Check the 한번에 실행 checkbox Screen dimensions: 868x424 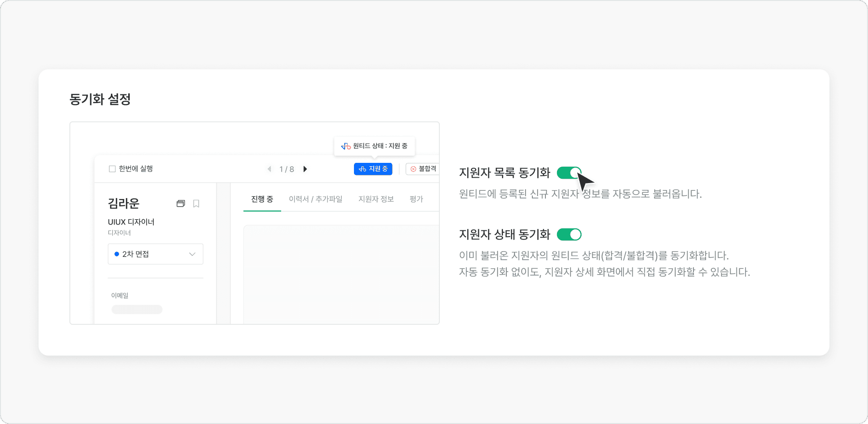(112, 169)
